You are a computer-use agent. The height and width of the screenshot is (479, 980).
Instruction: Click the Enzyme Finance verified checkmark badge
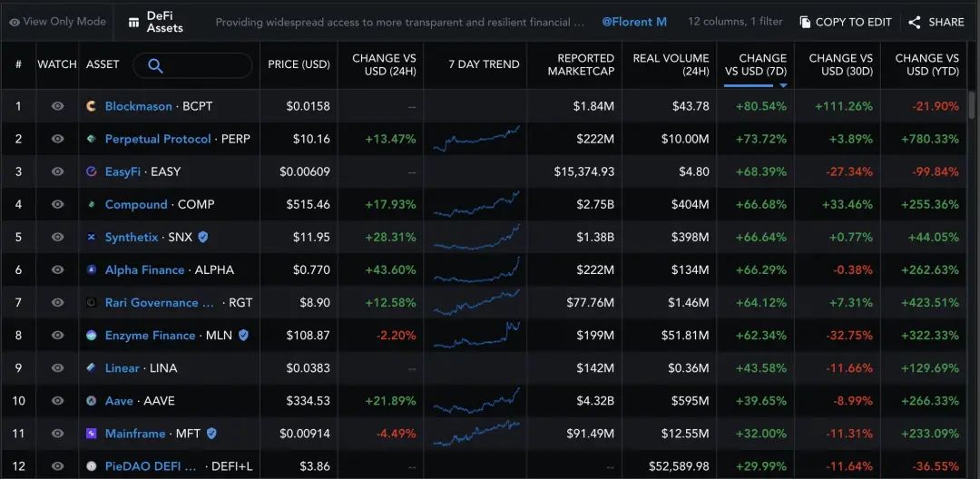[x=243, y=336]
